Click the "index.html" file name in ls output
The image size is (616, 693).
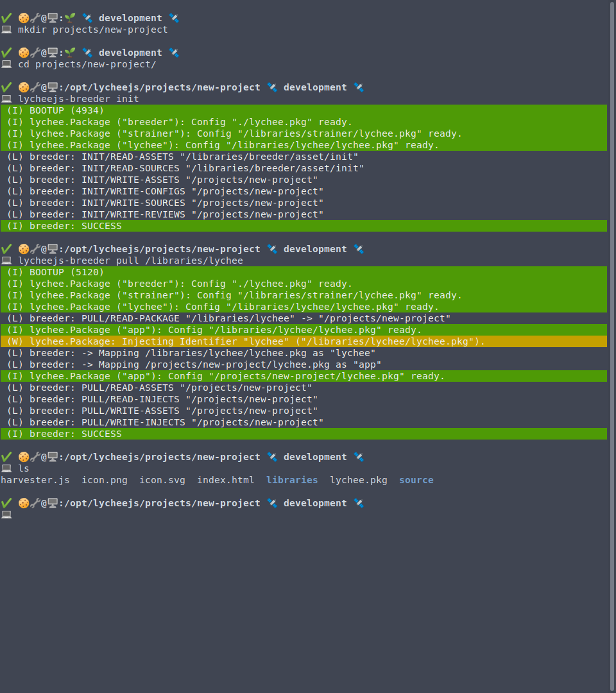click(x=226, y=480)
